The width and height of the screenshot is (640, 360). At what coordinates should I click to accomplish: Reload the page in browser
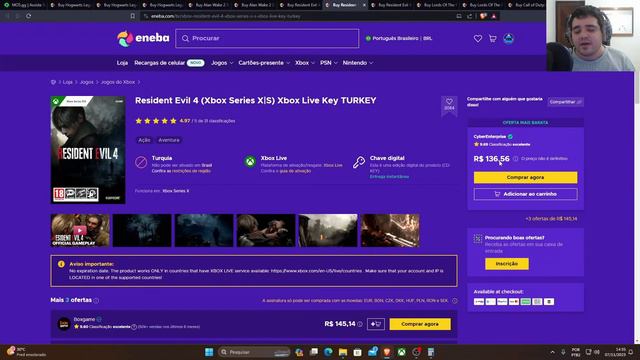[29, 16]
